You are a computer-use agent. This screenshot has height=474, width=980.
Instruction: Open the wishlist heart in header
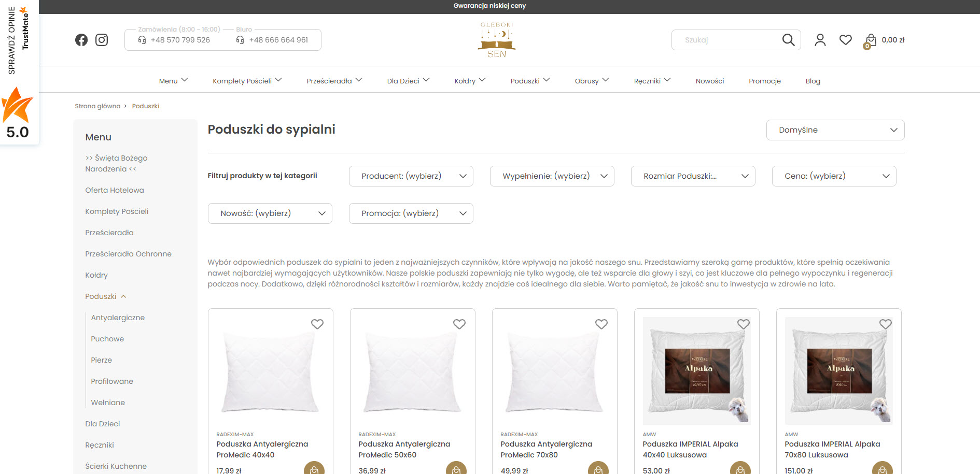[x=846, y=40]
